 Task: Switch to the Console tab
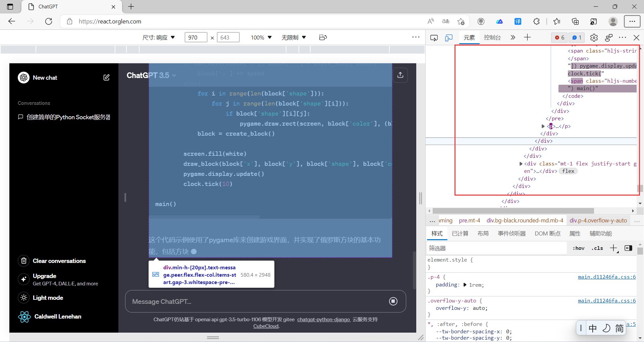tap(492, 38)
